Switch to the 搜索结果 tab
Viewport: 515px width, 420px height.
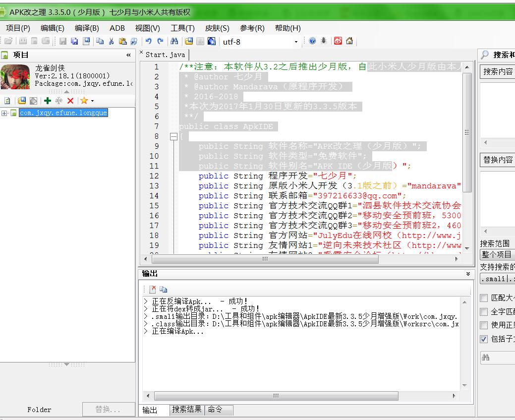[x=187, y=410]
